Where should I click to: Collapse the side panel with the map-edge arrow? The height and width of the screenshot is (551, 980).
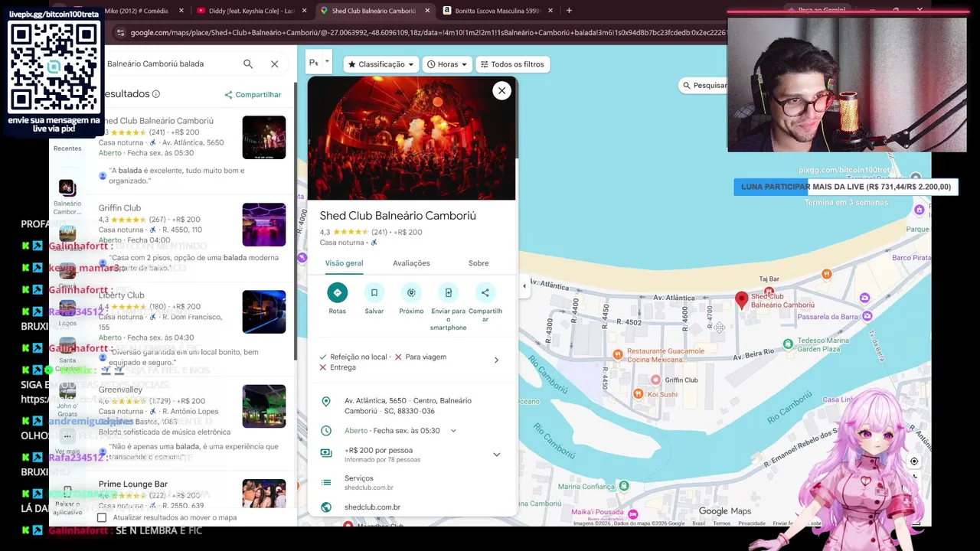[524, 286]
